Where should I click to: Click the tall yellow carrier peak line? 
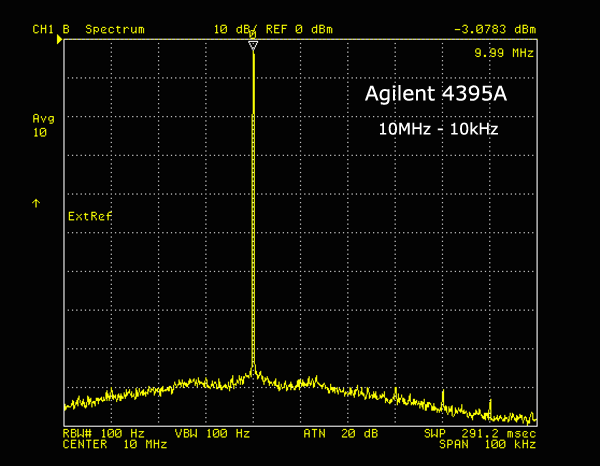click(253, 210)
